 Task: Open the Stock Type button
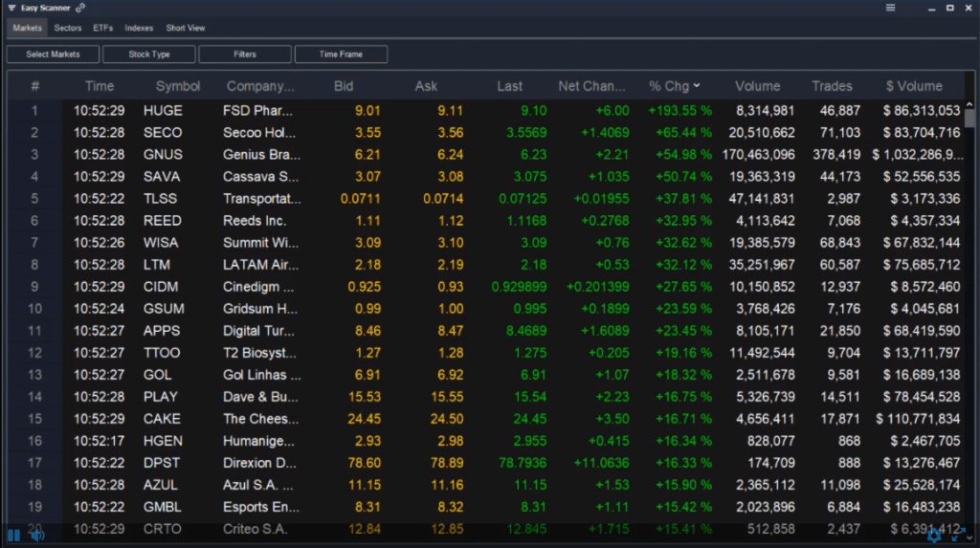(149, 55)
